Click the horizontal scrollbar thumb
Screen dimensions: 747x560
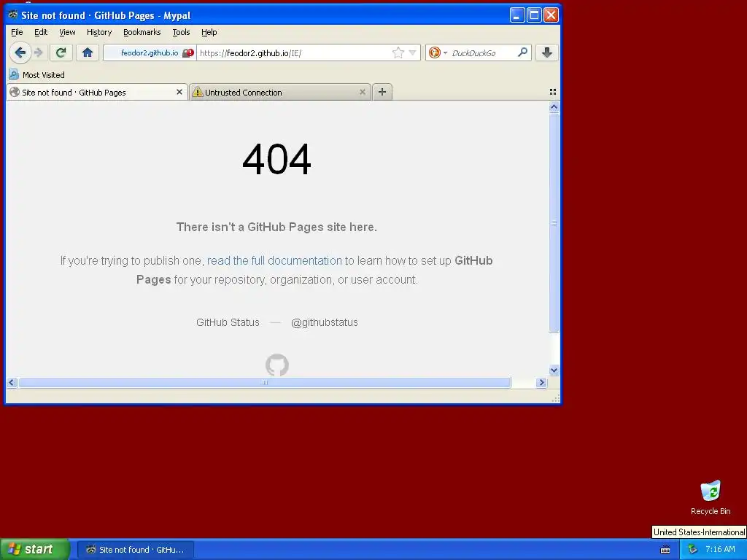click(x=264, y=382)
